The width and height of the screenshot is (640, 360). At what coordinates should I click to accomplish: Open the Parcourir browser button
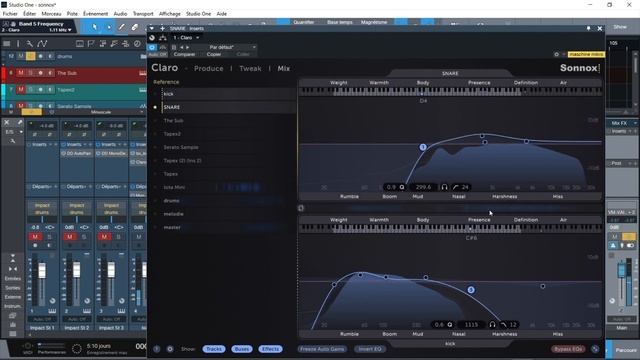click(x=626, y=350)
